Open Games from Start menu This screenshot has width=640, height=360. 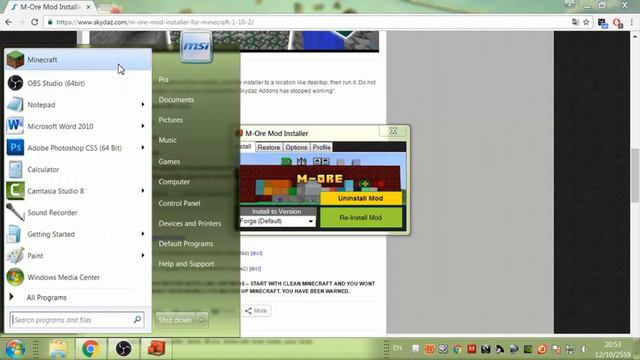[x=169, y=162]
